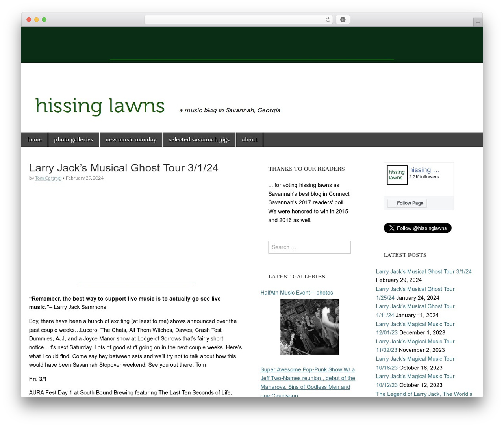
Task: Open The Legend of Larry Jack post link
Action: click(424, 394)
